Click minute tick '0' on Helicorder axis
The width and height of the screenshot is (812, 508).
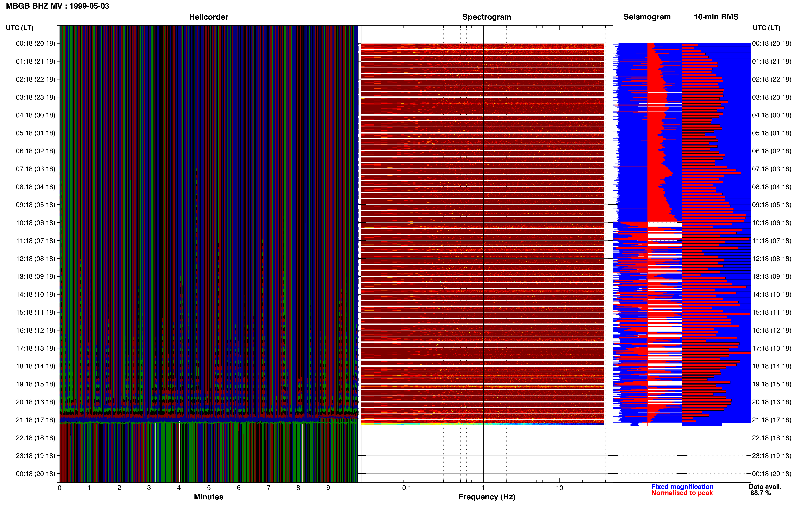[59, 488]
